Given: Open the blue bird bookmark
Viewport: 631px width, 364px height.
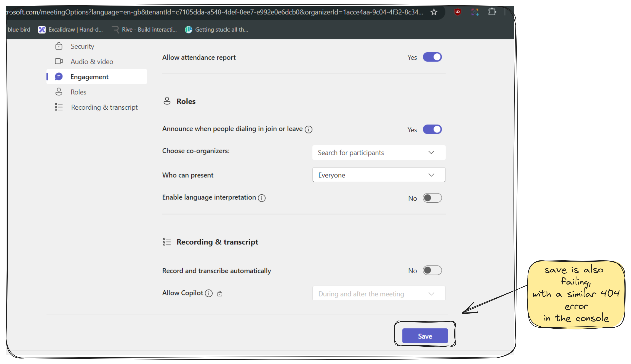Looking at the screenshot, I should click(x=19, y=30).
